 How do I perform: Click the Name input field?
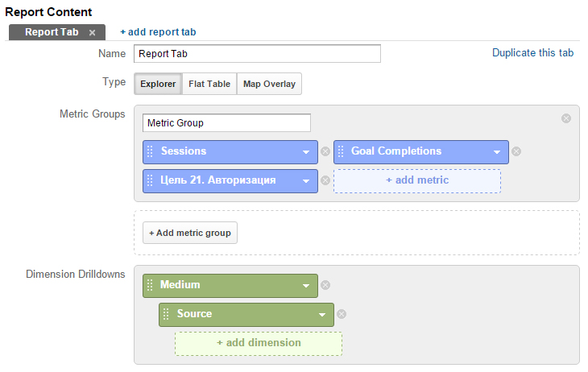pyautogui.click(x=257, y=54)
